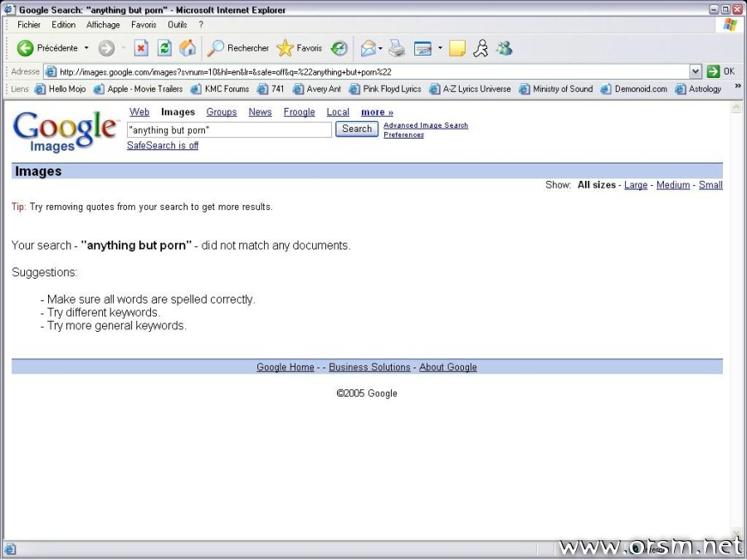Open the Preferences link
747x560 pixels.
click(404, 134)
